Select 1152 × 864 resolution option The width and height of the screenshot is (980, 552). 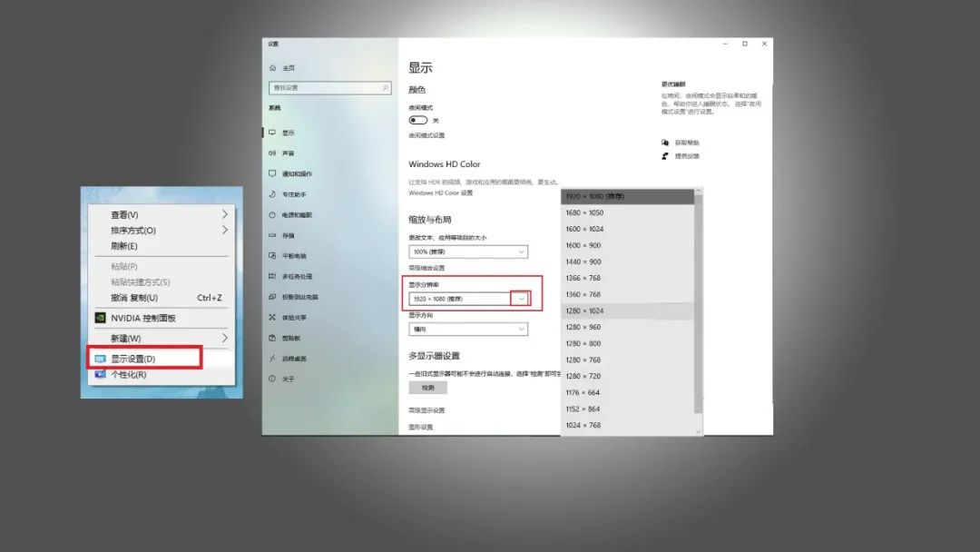[628, 409]
